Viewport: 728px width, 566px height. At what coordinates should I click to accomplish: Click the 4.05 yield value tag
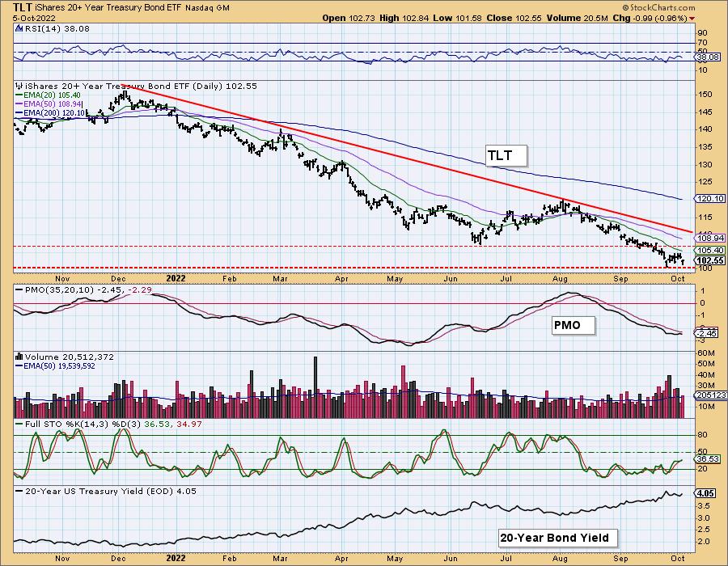tap(705, 493)
